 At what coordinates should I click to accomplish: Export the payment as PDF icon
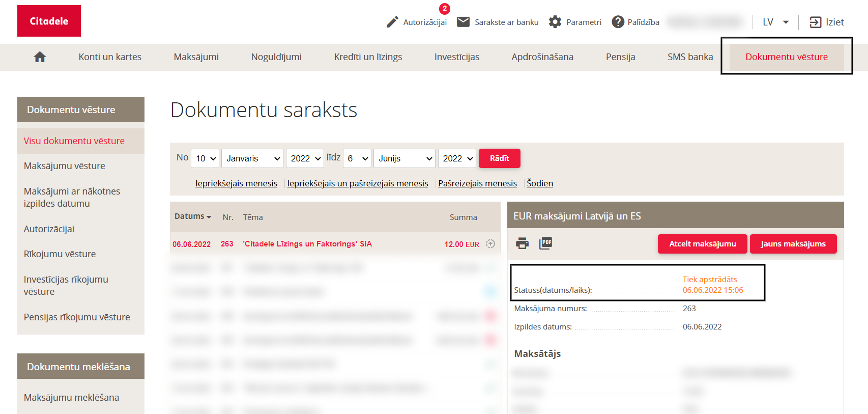pyautogui.click(x=546, y=243)
